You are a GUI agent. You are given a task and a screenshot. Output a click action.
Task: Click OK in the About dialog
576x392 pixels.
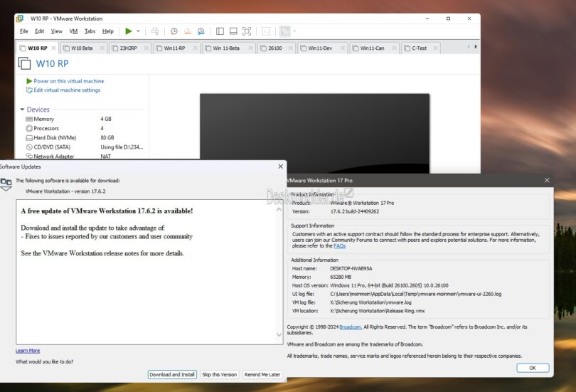click(x=533, y=368)
